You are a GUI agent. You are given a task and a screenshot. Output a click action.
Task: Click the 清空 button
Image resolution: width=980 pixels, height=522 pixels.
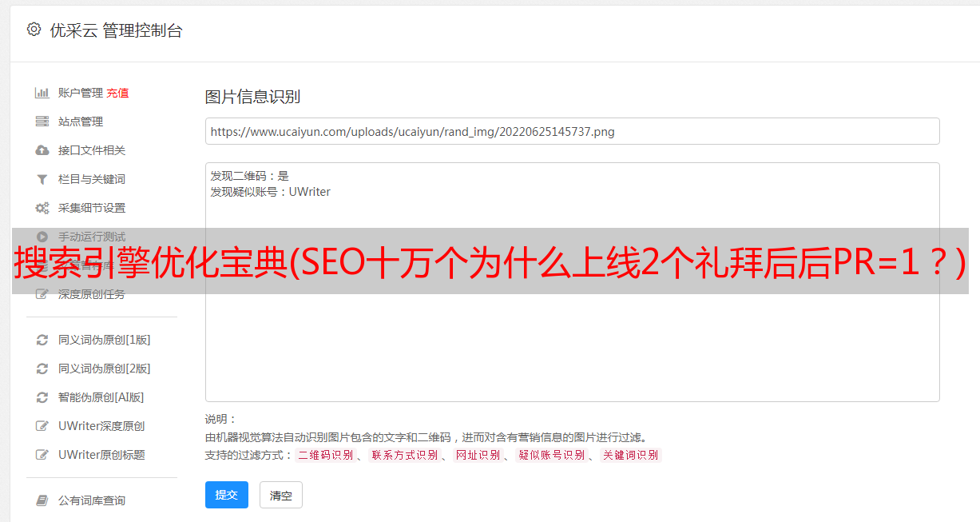(x=281, y=495)
